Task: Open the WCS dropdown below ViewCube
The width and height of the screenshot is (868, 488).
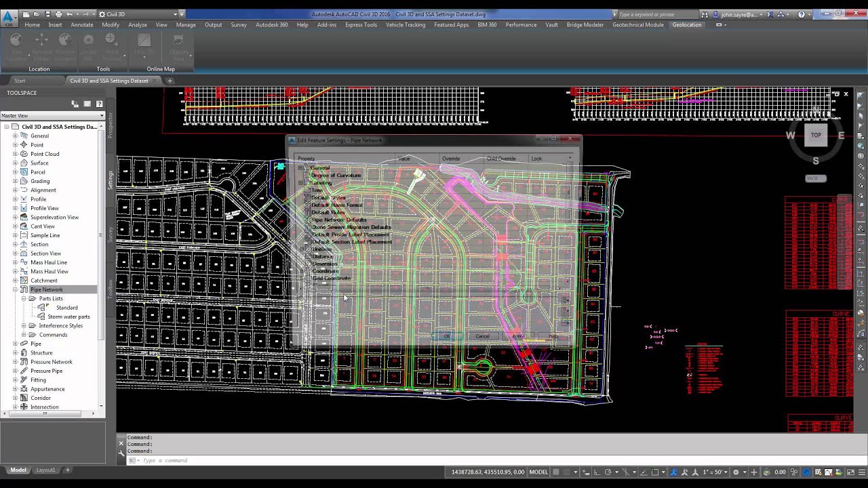Action: tap(815, 178)
